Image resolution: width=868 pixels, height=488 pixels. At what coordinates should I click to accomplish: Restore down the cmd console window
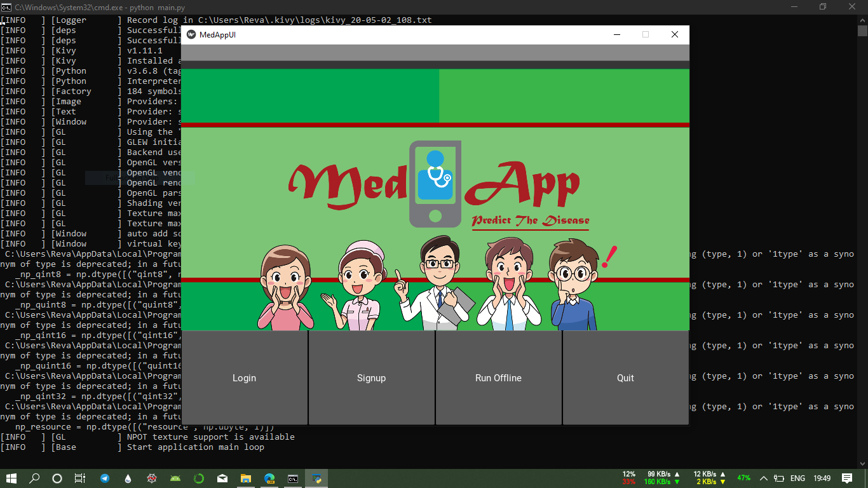pyautogui.click(x=823, y=6)
